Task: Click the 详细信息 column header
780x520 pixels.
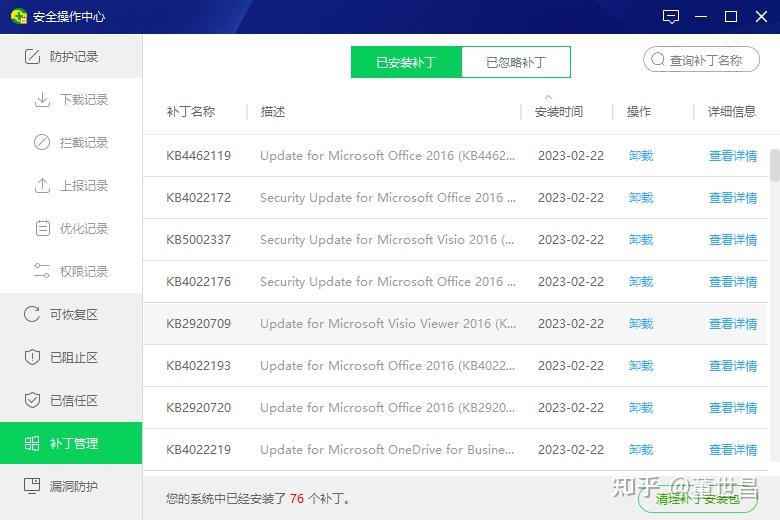Action: coord(732,111)
